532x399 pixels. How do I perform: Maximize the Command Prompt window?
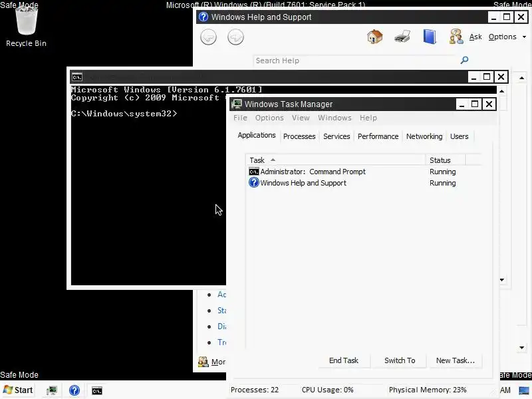(487, 77)
